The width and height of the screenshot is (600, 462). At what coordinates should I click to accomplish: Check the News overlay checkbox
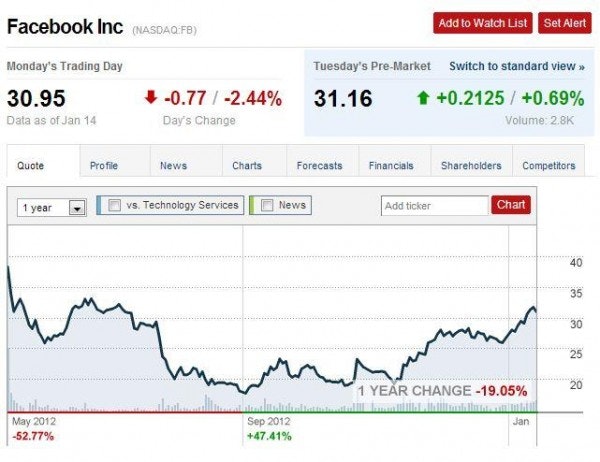tap(267, 205)
